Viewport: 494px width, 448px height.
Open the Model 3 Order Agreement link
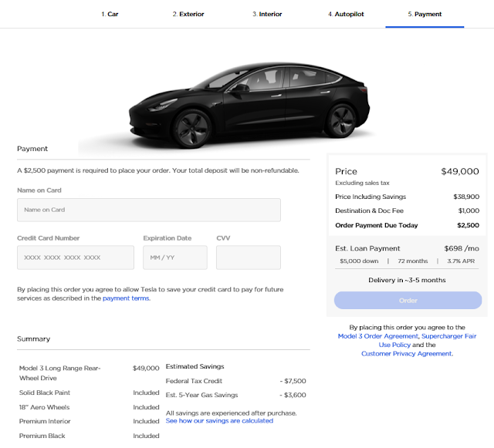[377, 336]
